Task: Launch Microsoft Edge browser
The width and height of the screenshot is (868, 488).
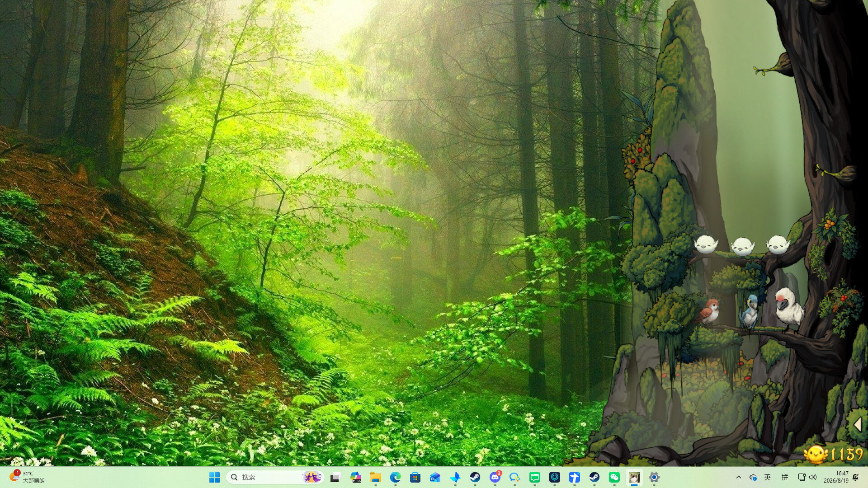Action: 396,477
